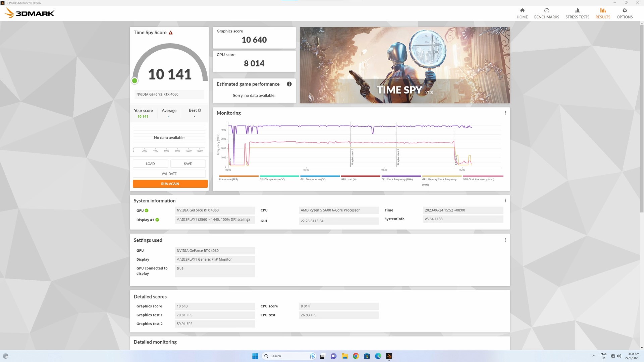Click the info icon next to Best score

click(199, 110)
